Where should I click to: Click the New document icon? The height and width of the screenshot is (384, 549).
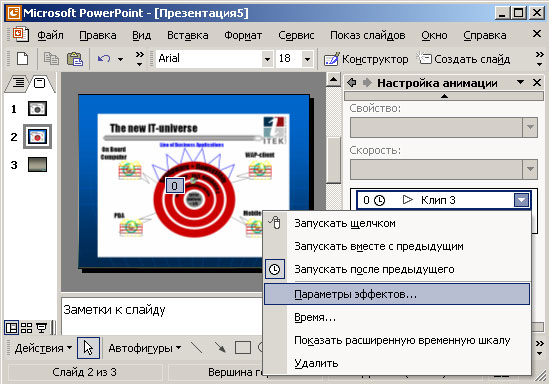tap(22, 59)
